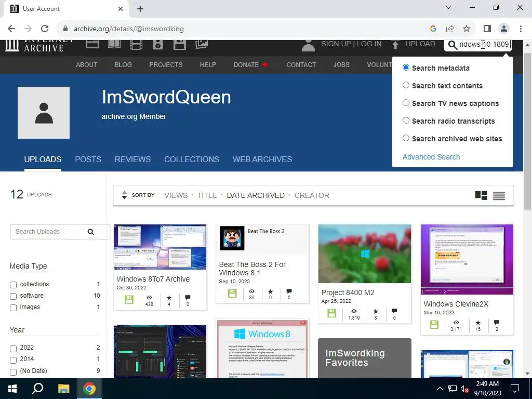Screen dimensions: 532x399
Task: Go back to previous page
Action: click(11, 29)
